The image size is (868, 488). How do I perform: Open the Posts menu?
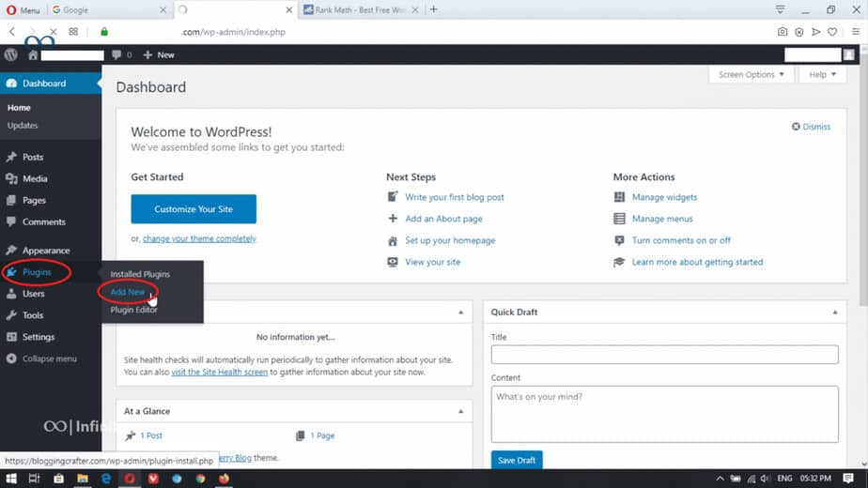pos(33,157)
